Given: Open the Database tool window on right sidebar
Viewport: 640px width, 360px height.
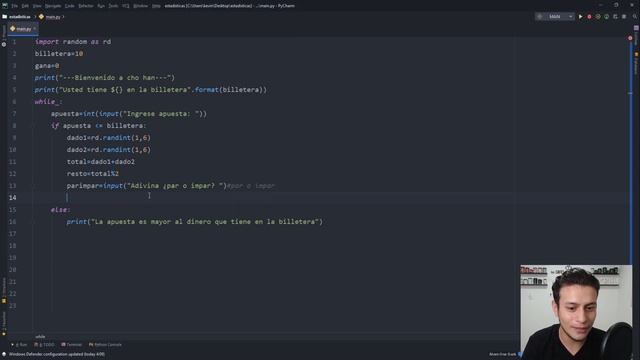Looking at the screenshot, I should (x=636, y=63).
